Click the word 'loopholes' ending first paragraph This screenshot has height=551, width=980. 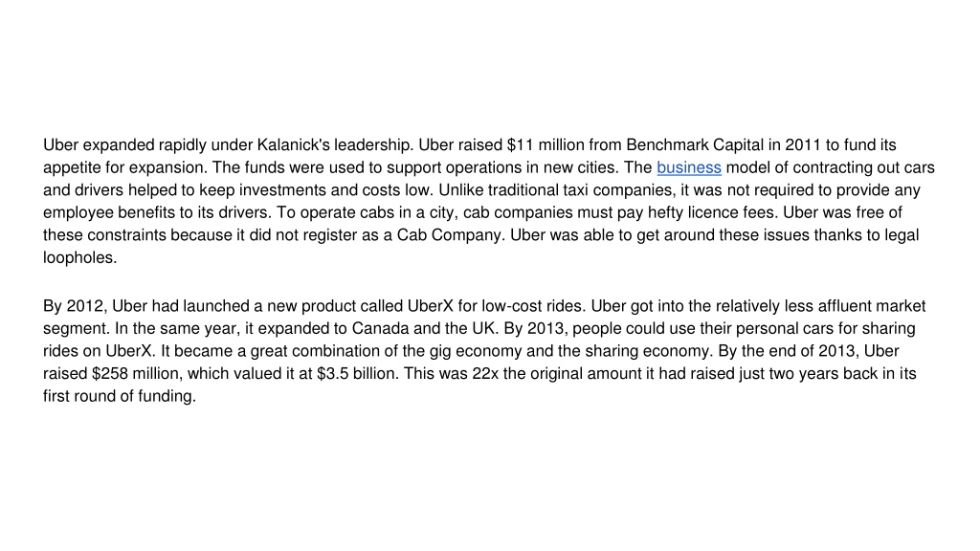click(78, 257)
